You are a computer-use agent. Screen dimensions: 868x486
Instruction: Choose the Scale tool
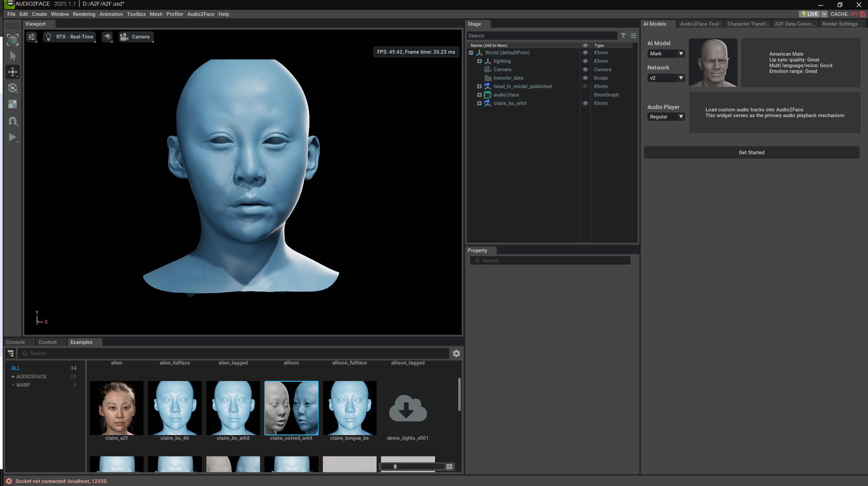tap(12, 104)
